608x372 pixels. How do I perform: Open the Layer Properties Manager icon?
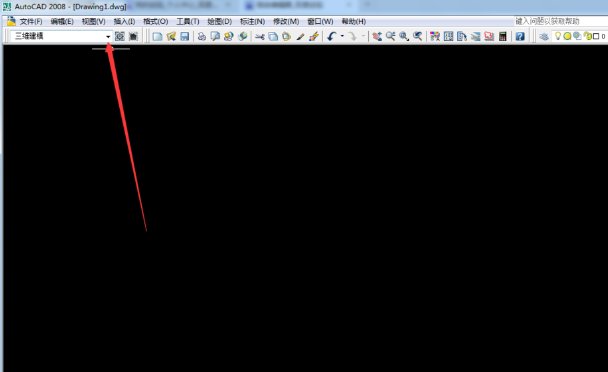coord(544,36)
